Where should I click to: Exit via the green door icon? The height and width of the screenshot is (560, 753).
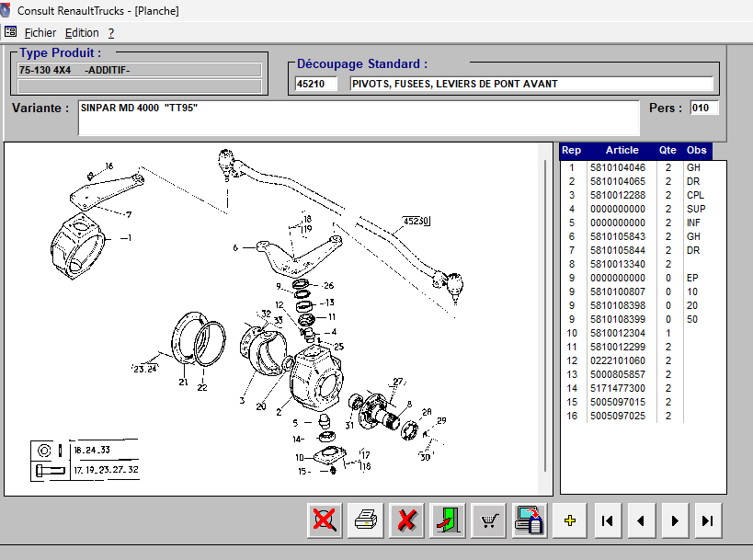coord(448,520)
